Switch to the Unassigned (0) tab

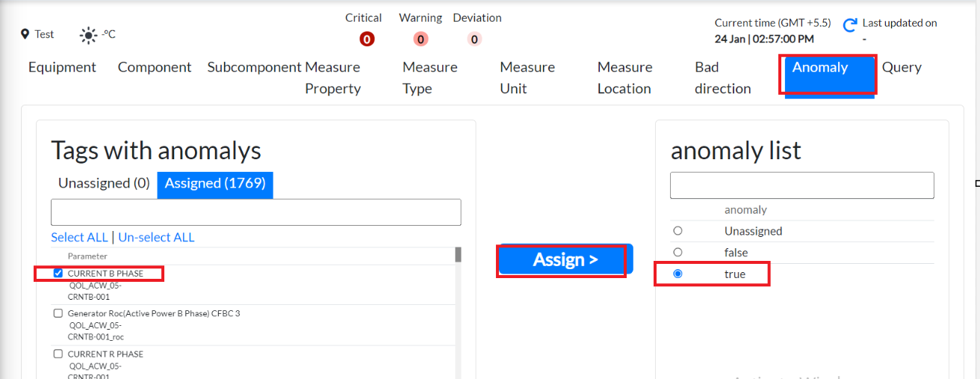[x=104, y=183]
